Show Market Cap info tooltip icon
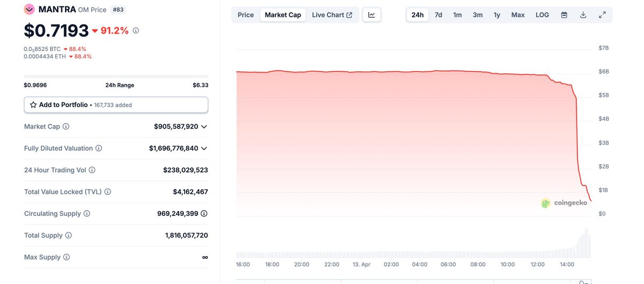This screenshot has width=644, height=284. [66, 126]
